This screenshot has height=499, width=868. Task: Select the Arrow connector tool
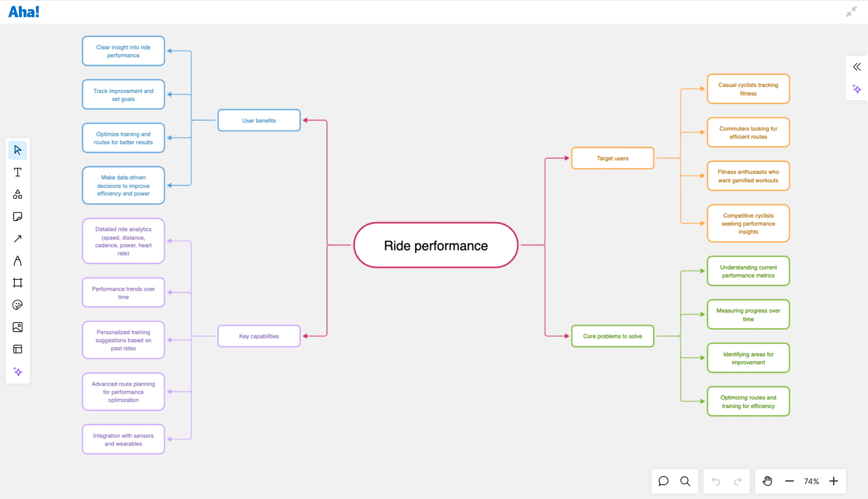18,238
